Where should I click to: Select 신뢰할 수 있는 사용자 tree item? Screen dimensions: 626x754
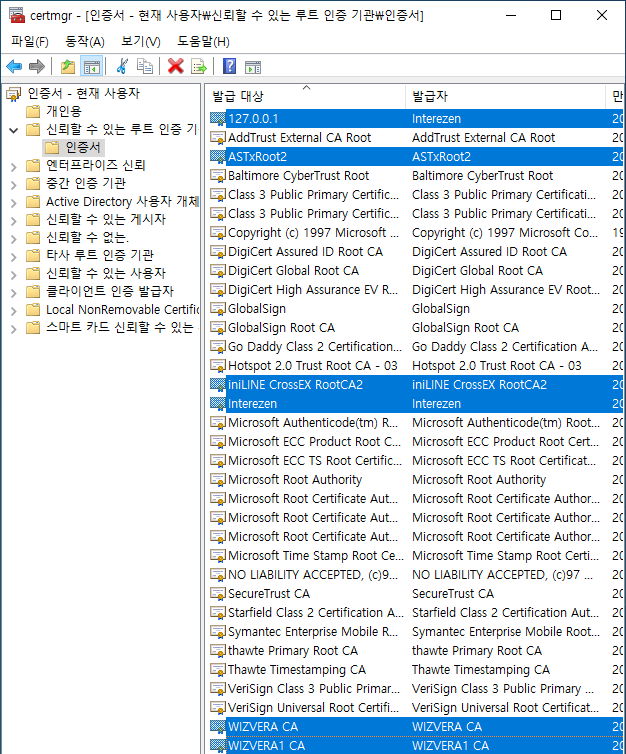pos(106,273)
